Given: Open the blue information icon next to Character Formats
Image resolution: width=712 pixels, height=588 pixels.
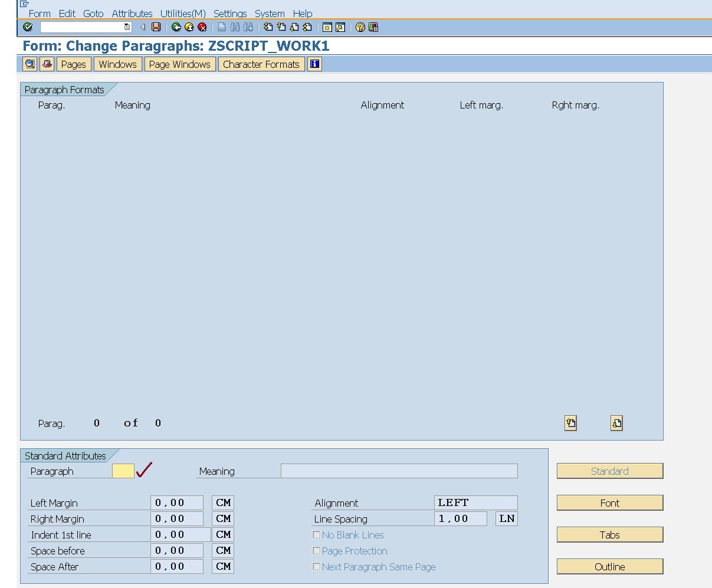Looking at the screenshot, I should 314,64.
